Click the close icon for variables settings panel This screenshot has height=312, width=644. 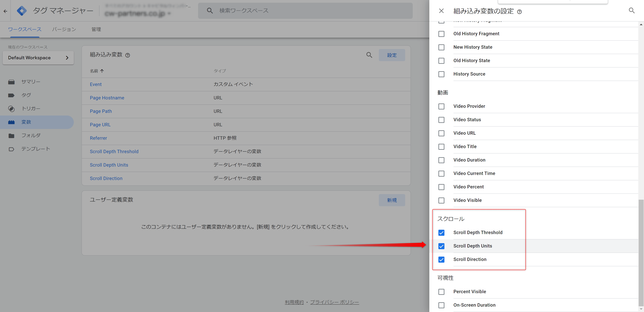442,11
